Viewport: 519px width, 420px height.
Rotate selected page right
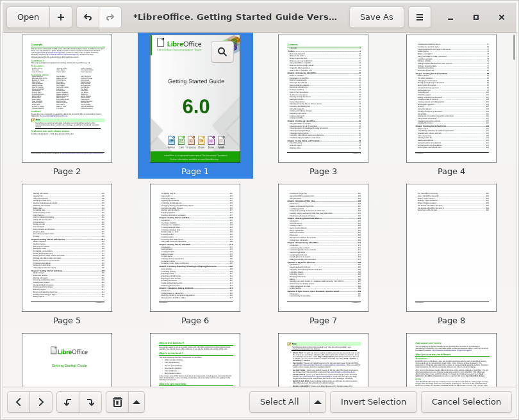(90, 402)
